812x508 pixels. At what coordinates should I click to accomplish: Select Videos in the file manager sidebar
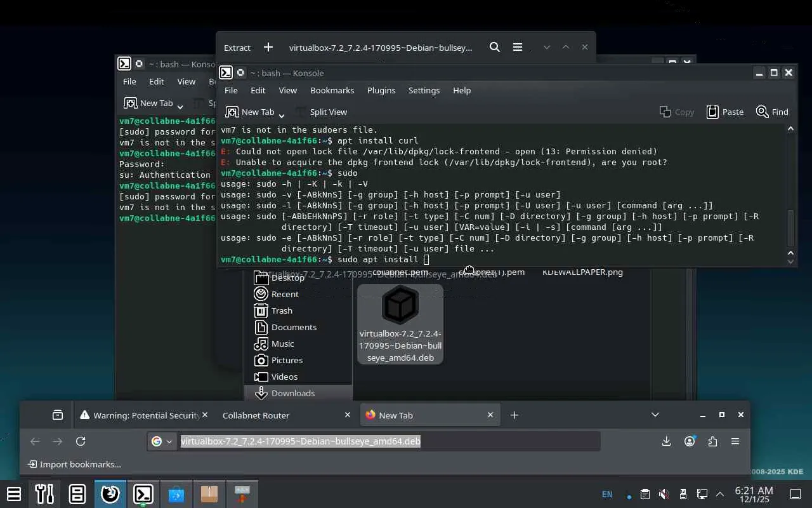pos(284,377)
